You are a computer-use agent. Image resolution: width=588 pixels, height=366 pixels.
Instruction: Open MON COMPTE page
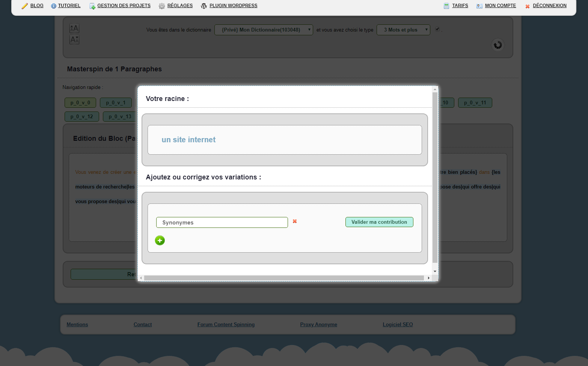click(x=501, y=6)
